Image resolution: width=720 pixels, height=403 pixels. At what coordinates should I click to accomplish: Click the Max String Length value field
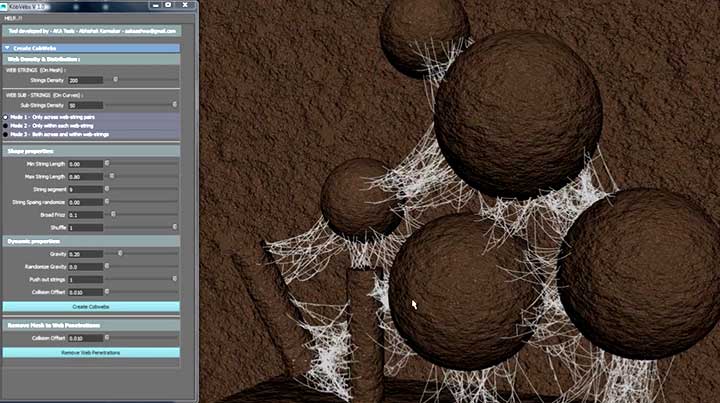pyautogui.click(x=85, y=176)
